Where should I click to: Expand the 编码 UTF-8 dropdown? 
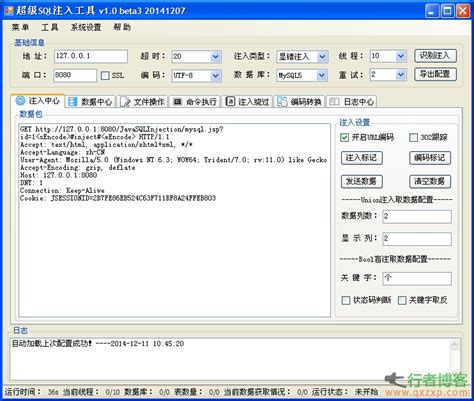216,76
